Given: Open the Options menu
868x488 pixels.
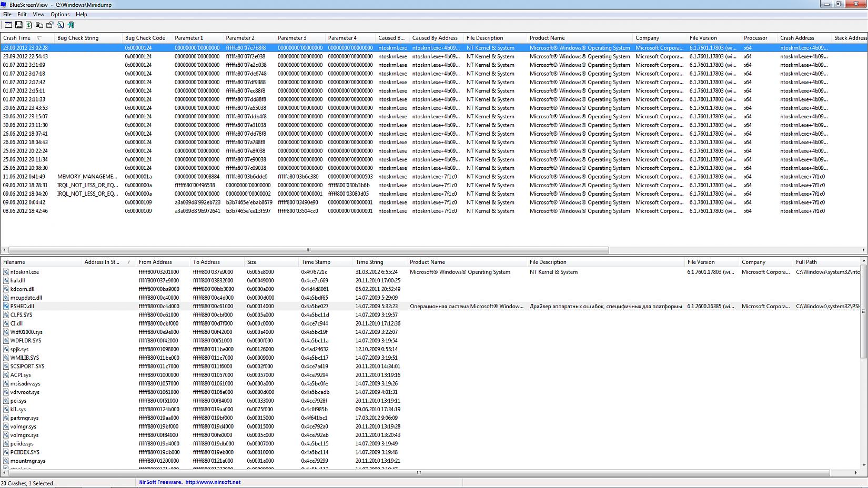Looking at the screenshot, I should [60, 14].
